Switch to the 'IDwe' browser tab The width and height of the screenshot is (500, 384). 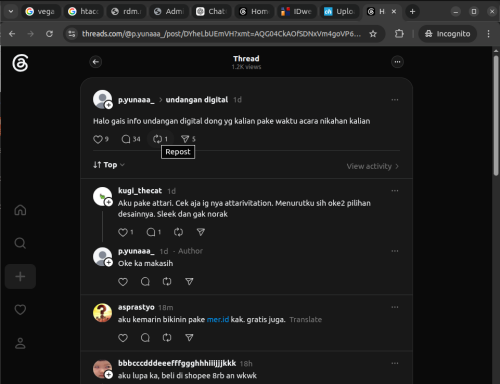[297, 12]
